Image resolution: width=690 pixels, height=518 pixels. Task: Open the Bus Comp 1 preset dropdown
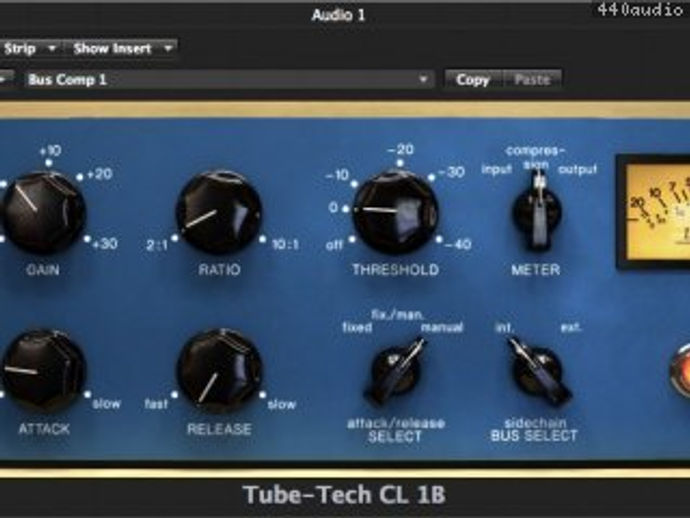[x=229, y=80]
